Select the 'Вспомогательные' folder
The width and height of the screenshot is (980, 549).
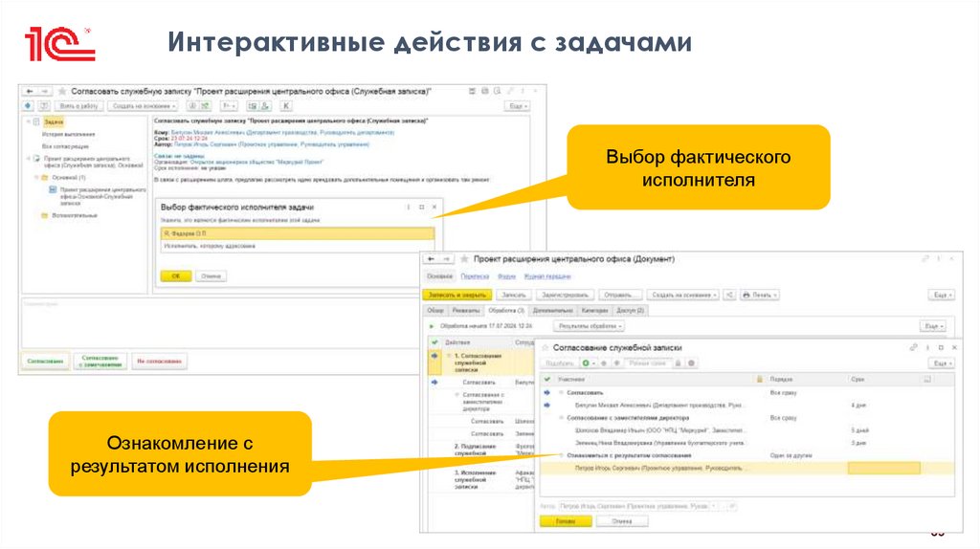(x=75, y=215)
